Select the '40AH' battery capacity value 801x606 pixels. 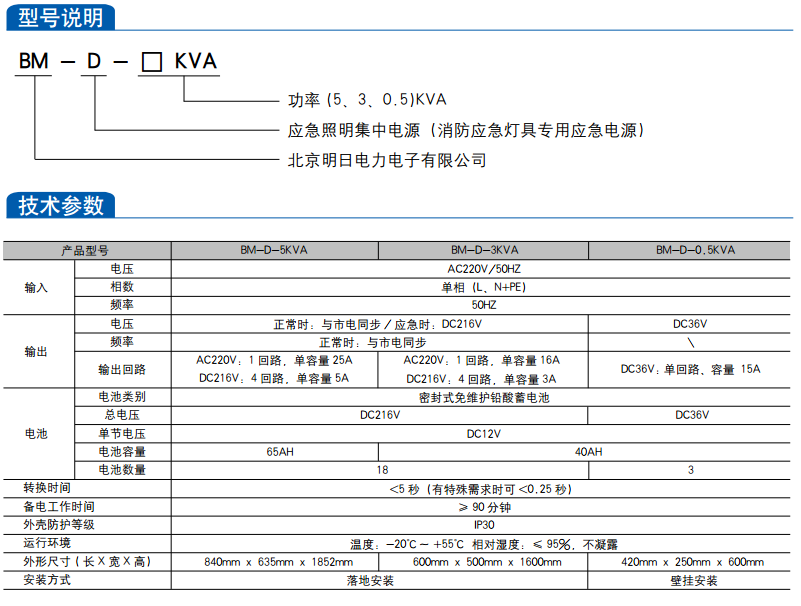[588, 452]
